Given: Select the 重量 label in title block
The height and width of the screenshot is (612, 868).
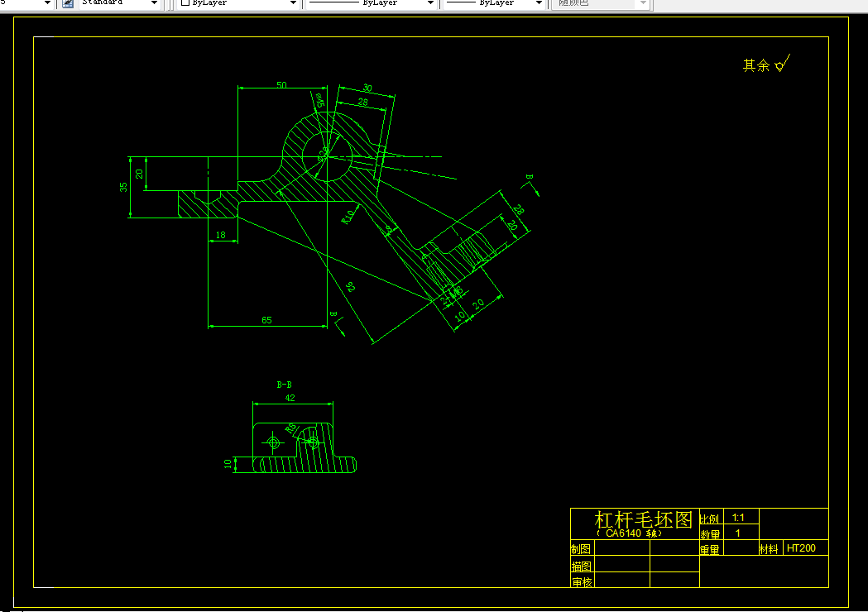Looking at the screenshot, I should (x=710, y=550).
